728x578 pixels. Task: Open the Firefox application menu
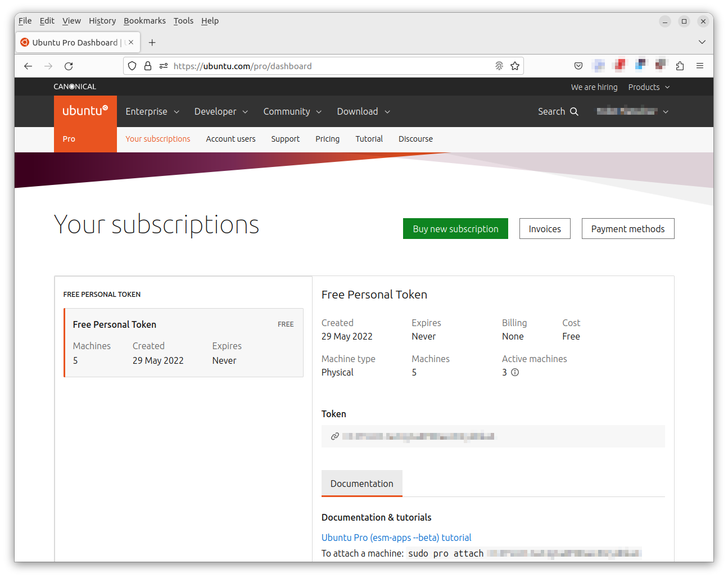pyautogui.click(x=700, y=66)
